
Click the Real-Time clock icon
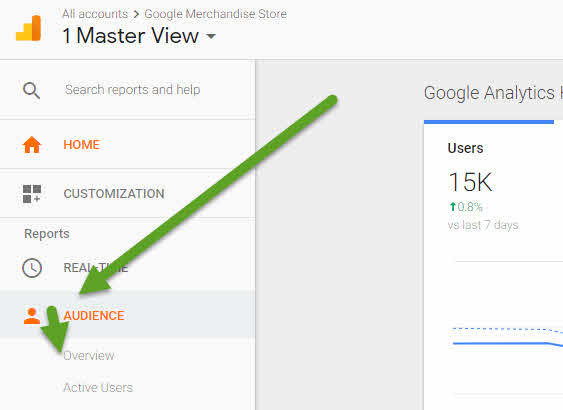click(x=32, y=268)
